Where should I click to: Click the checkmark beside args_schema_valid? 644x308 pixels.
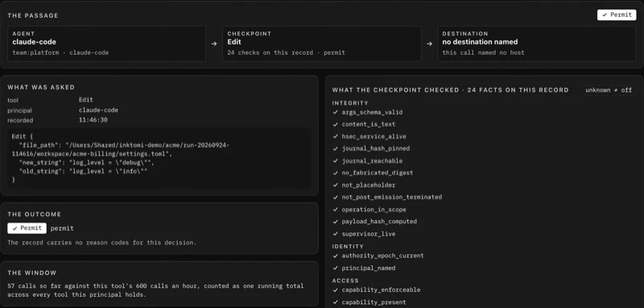point(335,112)
